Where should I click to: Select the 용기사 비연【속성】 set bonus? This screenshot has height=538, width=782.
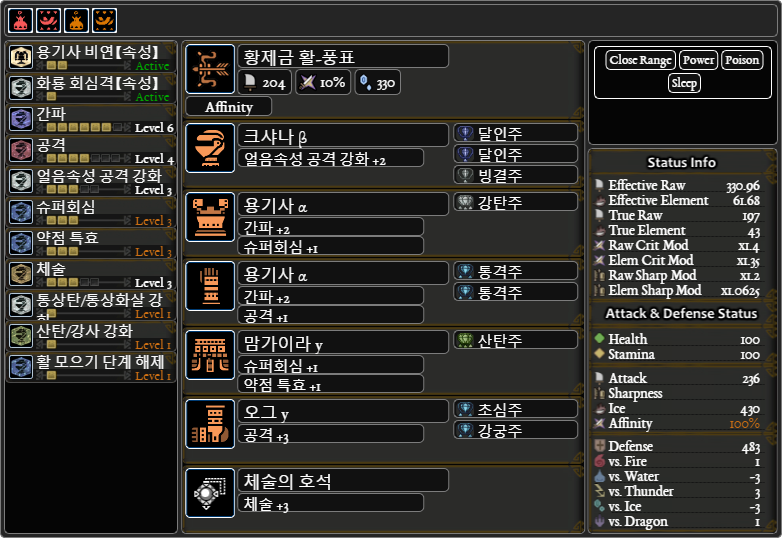tap(91, 57)
